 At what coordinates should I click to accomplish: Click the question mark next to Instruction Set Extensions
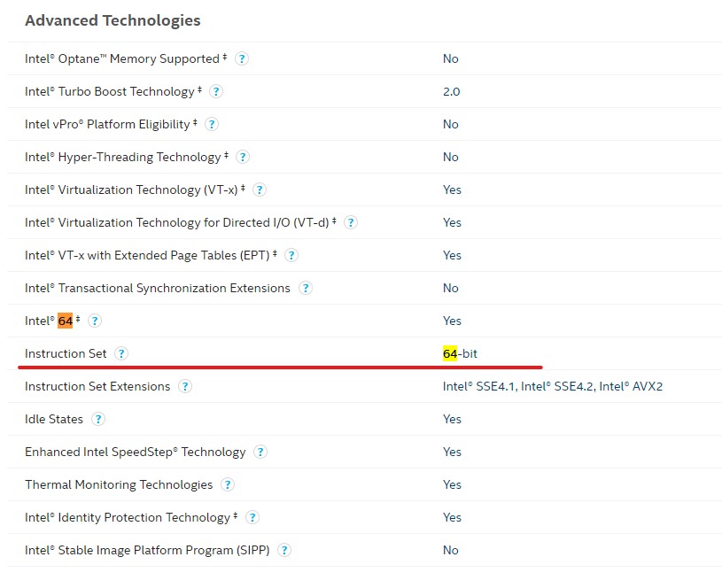pyautogui.click(x=185, y=386)
